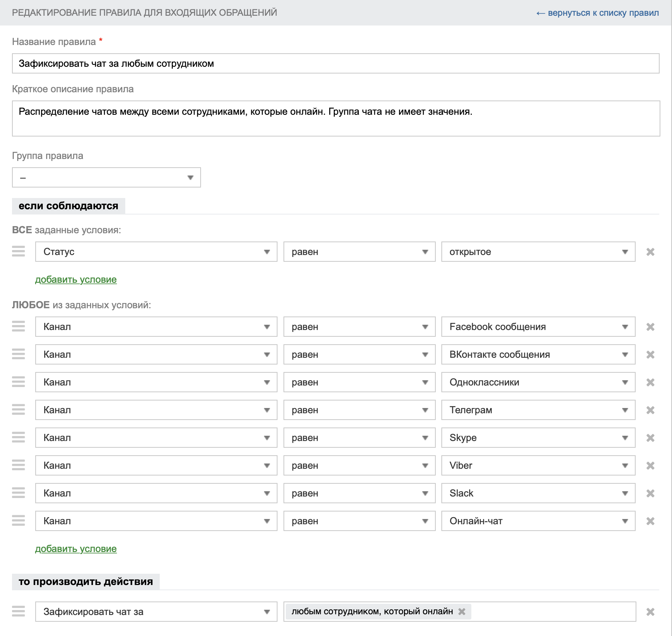Open равен operator dropdown in Онлайн-чат row
Viewport: 672px width, 636px height.
tap(360, 521)
